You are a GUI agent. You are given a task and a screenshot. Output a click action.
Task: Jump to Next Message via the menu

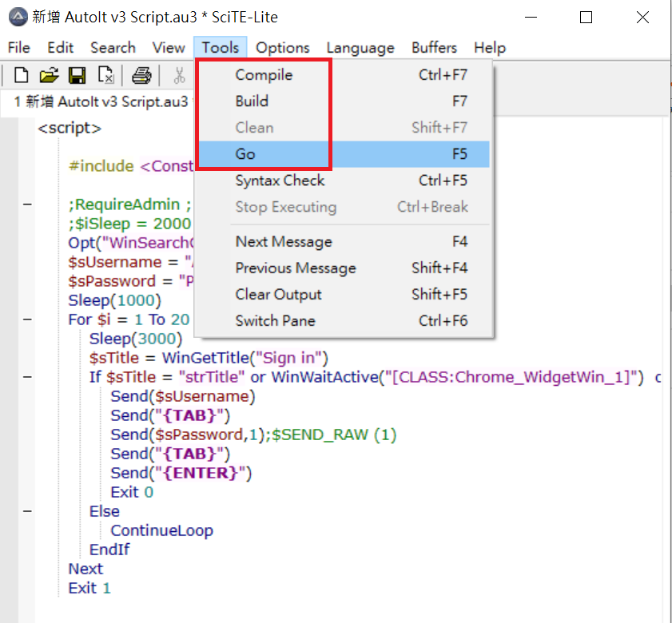click(283, 241)
